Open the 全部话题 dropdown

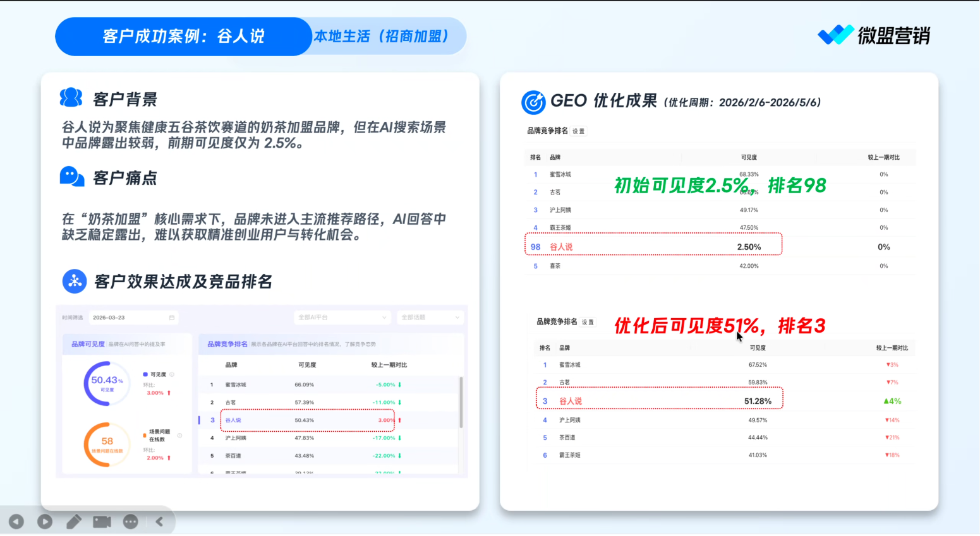[x=430, y=317]
